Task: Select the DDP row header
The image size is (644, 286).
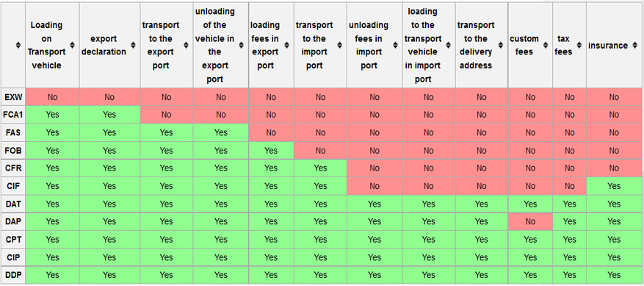Action: click(13, 275)
